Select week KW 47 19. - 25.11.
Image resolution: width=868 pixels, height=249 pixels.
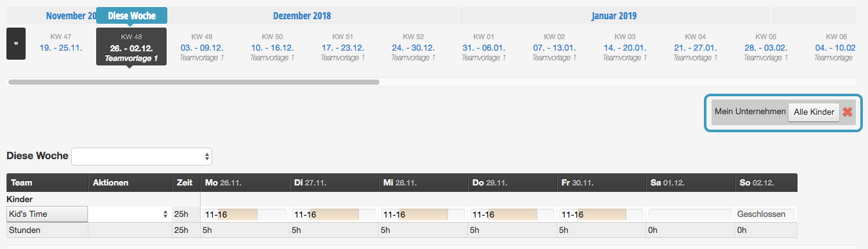[x=61, y=43]
